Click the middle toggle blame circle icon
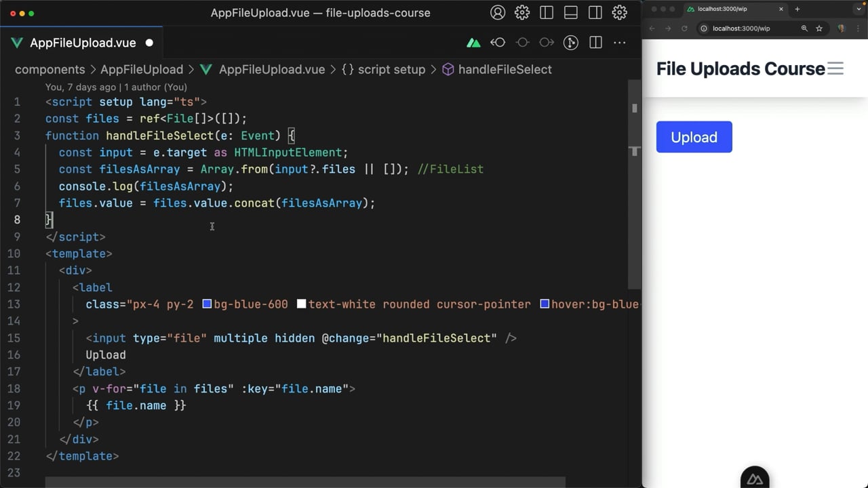This screenshot has width=868, height=488. click(x=522, y=43)
